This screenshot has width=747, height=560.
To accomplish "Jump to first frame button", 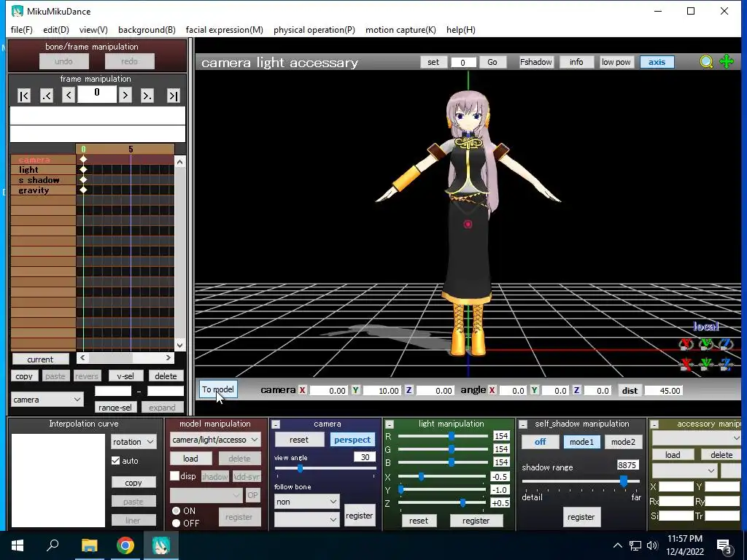I will coord(24,96).
